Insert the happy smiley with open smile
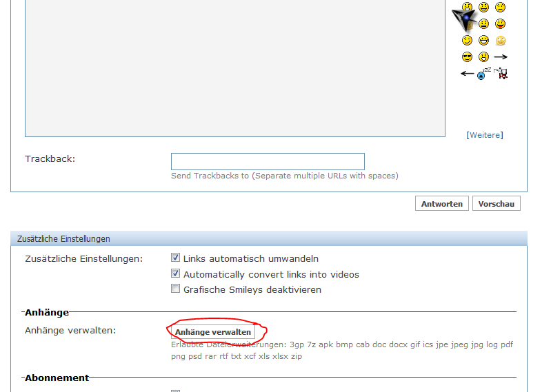The height and width of the screenshot is (392, 551). pos(484,8)
